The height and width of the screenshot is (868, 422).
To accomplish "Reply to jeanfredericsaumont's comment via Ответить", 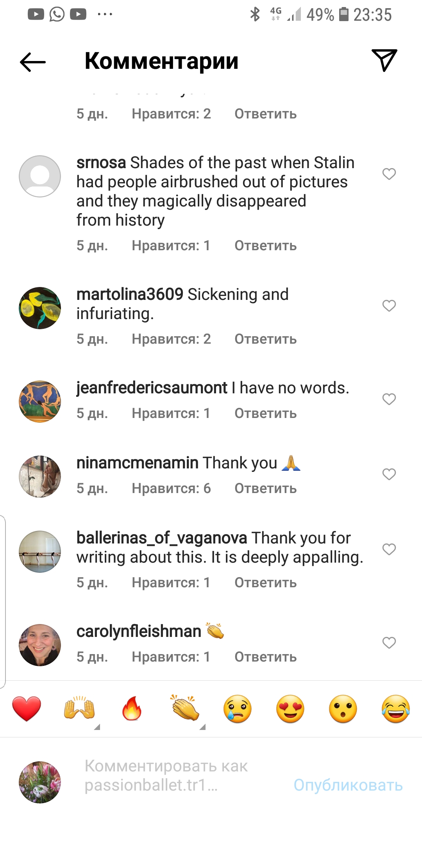I will [266, 413].
